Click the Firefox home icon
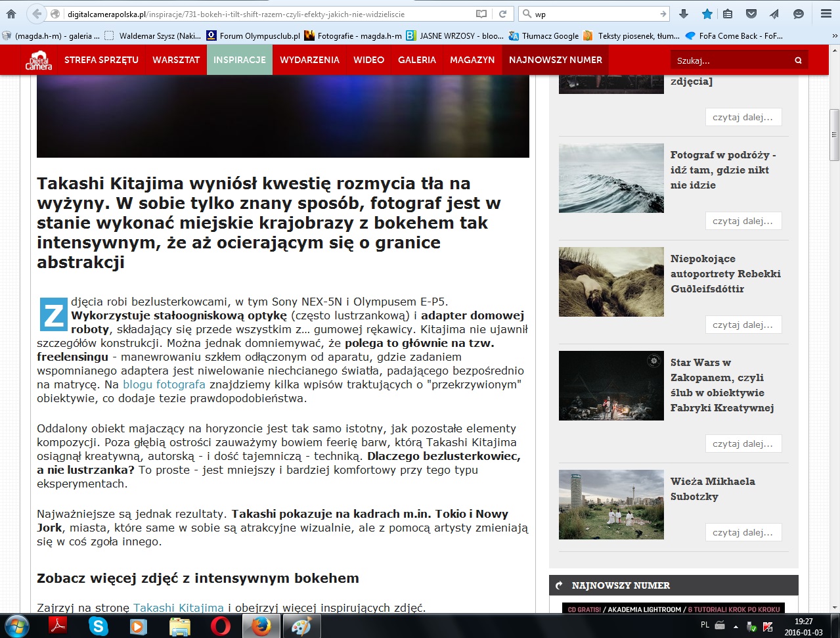840x638 pixels. point(11,14)
